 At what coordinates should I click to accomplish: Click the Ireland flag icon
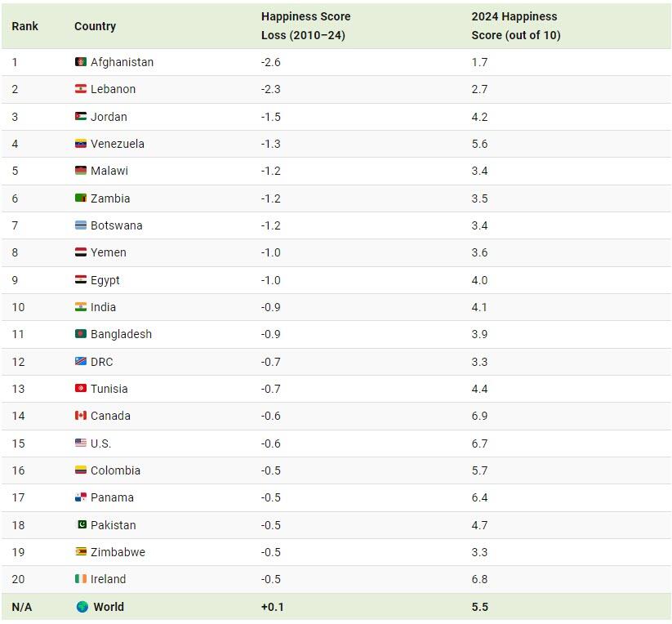(x=80, y=579)
